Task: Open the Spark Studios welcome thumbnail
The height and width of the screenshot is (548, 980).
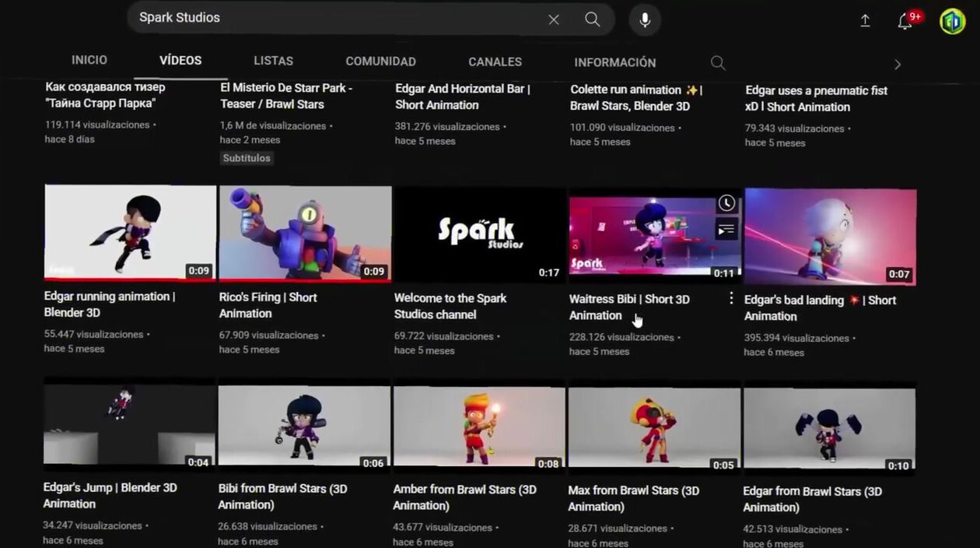Action: (x=480, y=234)
